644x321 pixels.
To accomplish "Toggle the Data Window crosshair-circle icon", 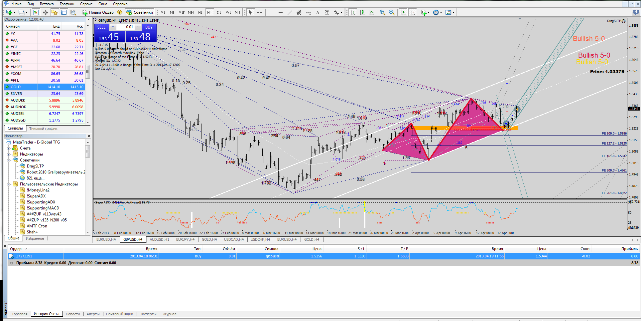I will (45, 12).
